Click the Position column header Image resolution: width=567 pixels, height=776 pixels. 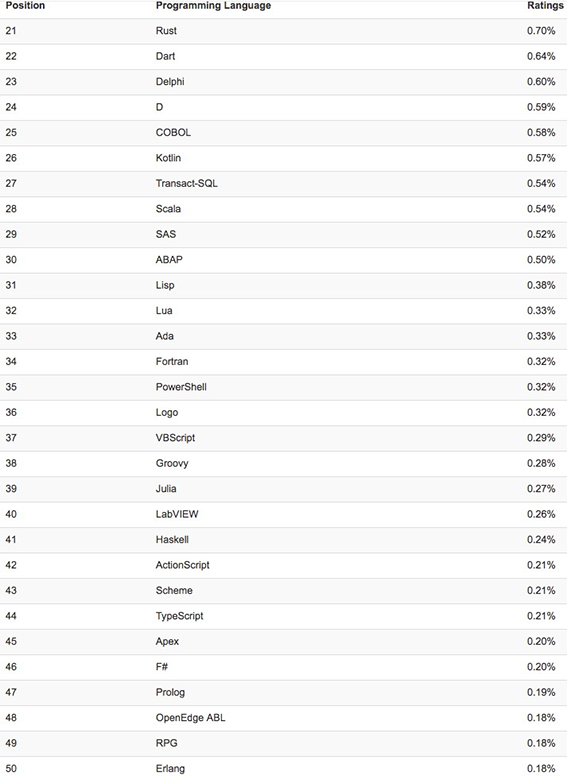tap(25, 5)
